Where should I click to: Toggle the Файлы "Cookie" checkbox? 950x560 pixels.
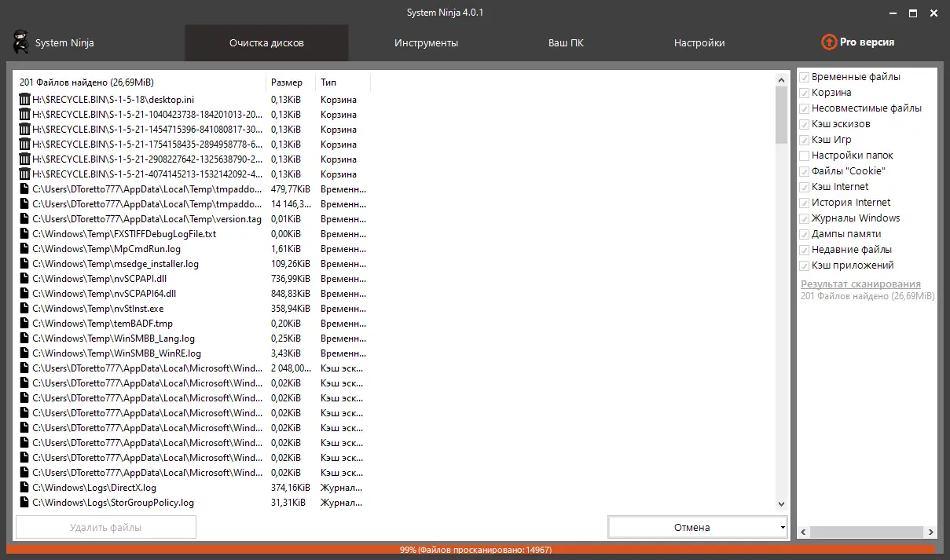(805, 171)
